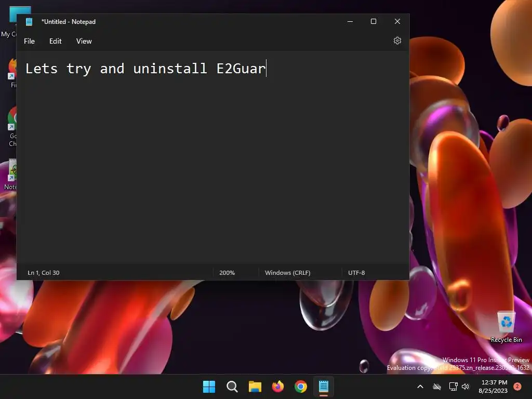Click the '*Untitled - Notepad' title text
The image size is (532, 399).
click(69, 22)
